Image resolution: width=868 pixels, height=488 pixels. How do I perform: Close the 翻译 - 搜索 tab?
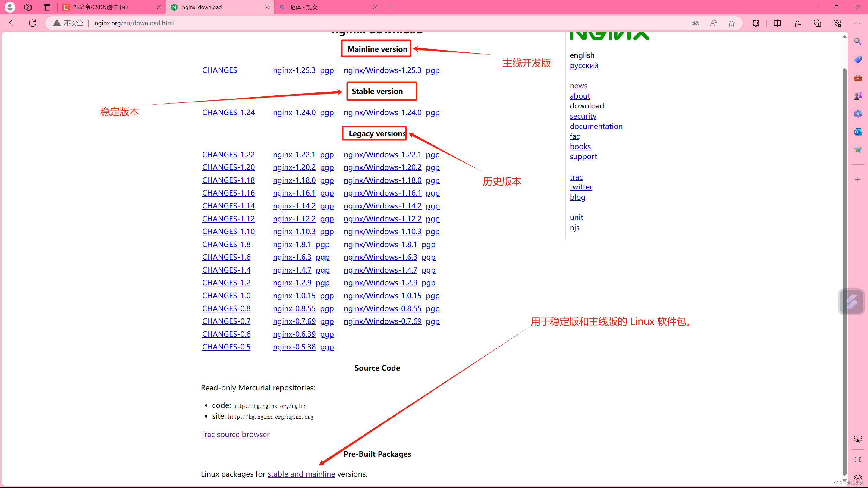click(375, 7)
